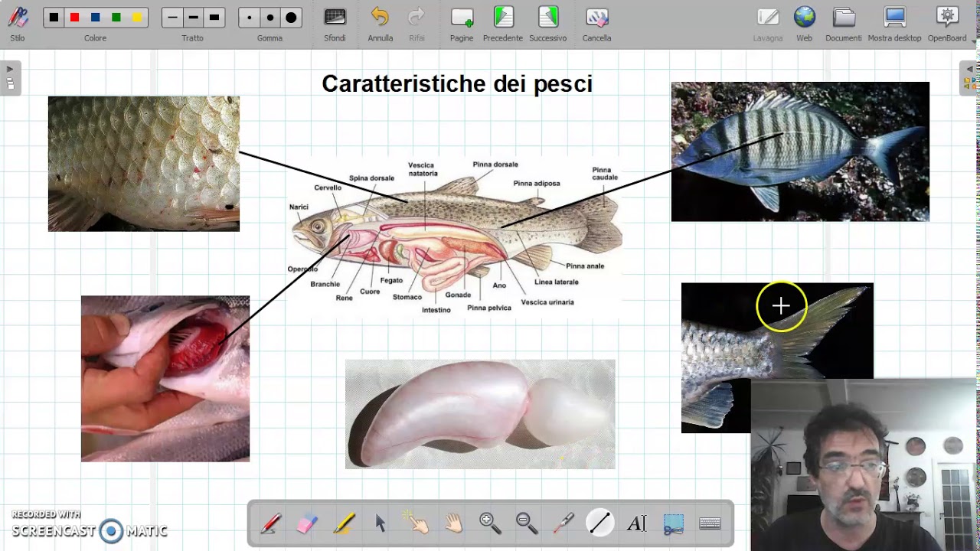
Task: Click the Annulla undo button
Action: [380, 24]
